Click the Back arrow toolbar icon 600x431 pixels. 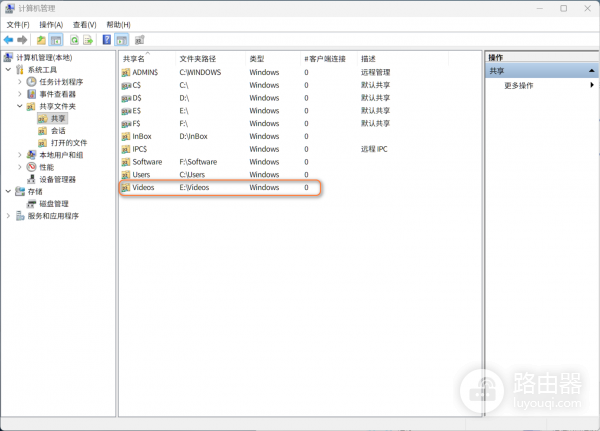click(x=8, y=40)
